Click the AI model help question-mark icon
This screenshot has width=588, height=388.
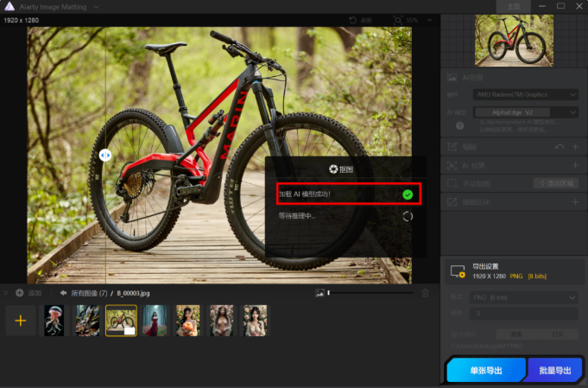coord(459,126)
